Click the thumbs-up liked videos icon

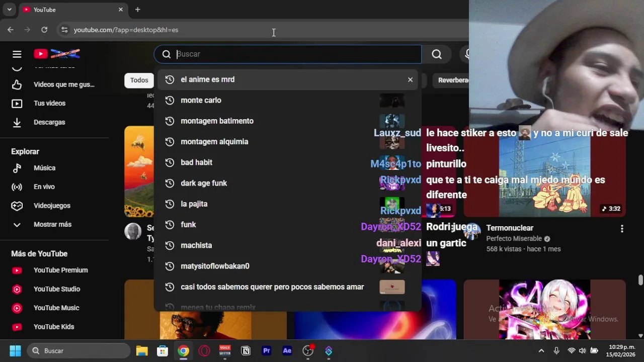17,84
